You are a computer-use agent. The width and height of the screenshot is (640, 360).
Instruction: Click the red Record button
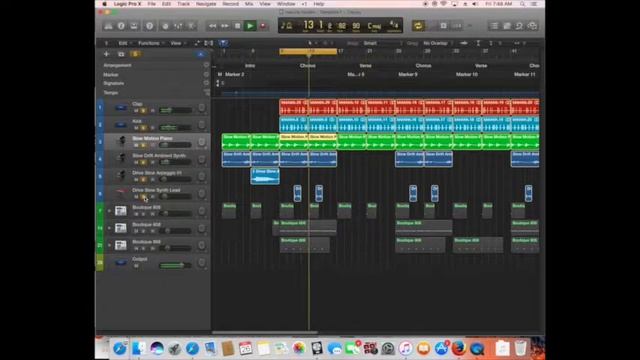263,26
